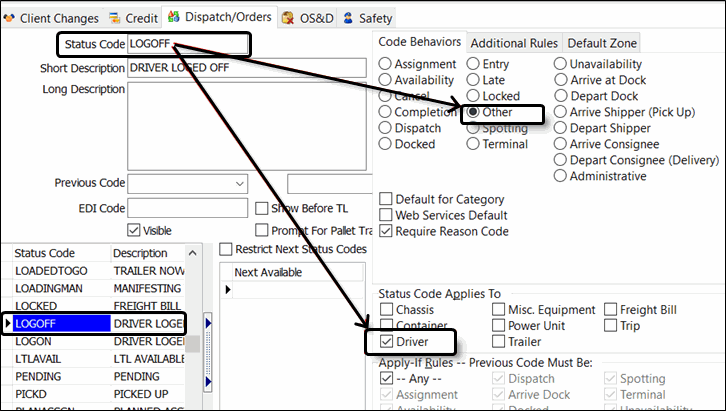726x411 pixels.
Task: Open the Previous Code dropdown
Action: [x=239, y=184]
